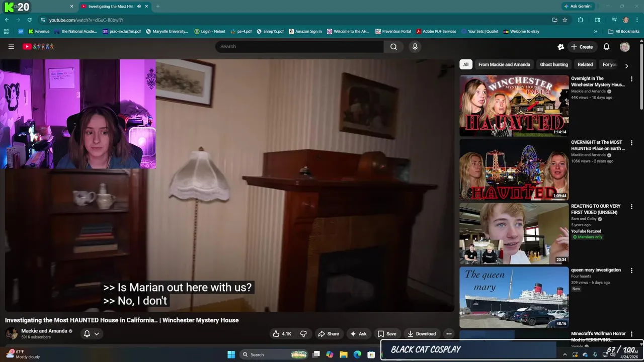This screenshot has height=362, width=644.
Task: Open the All Bookmarks folder
Action: click(x=624, y=31)
